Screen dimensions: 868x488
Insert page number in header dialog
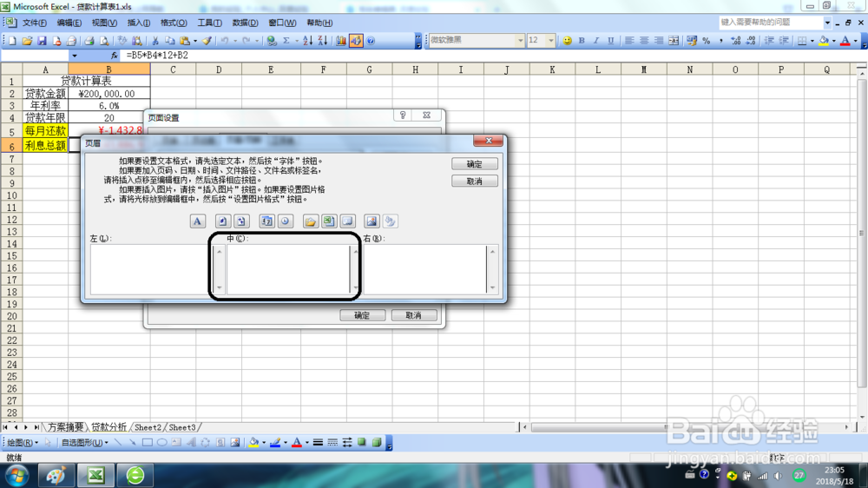tap(222, 221)
